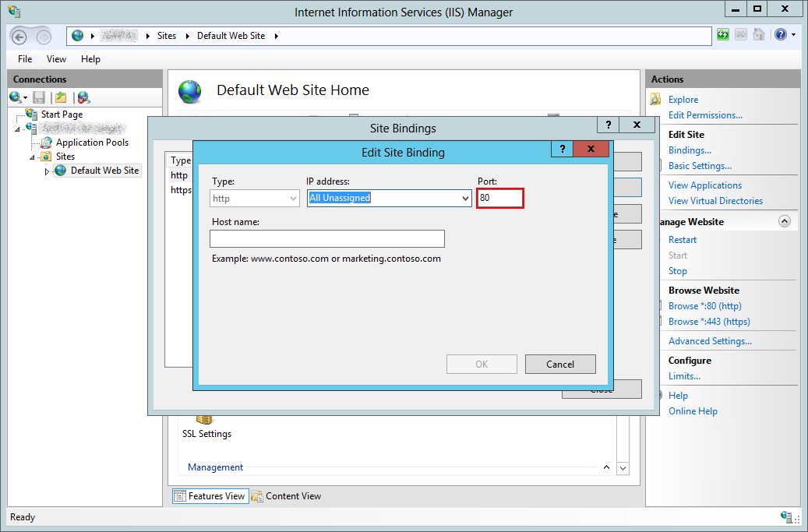Click the SSL Settings feature icon
808x532 pixels.
tap(206, 420)
